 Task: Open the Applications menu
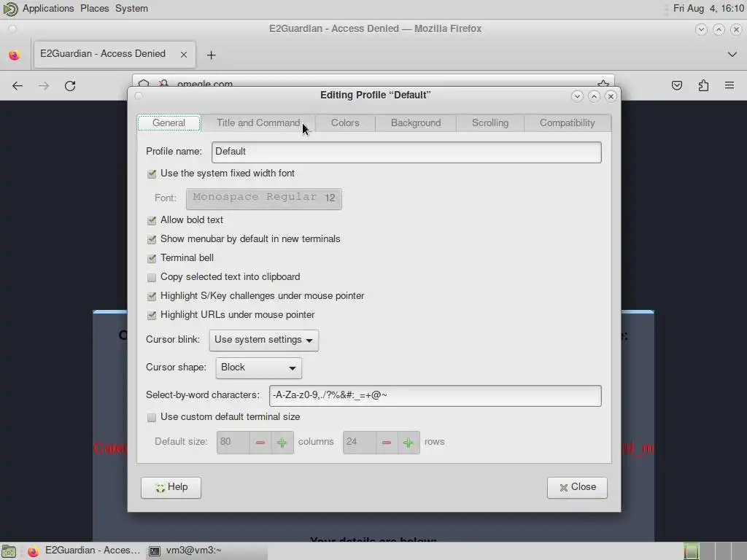tap(48, 9)
